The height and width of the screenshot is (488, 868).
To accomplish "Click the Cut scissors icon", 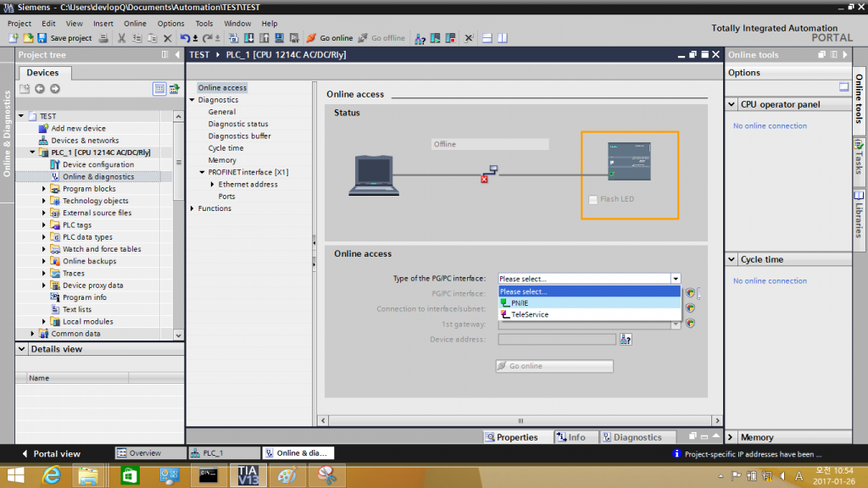I will tap(121, 38).
